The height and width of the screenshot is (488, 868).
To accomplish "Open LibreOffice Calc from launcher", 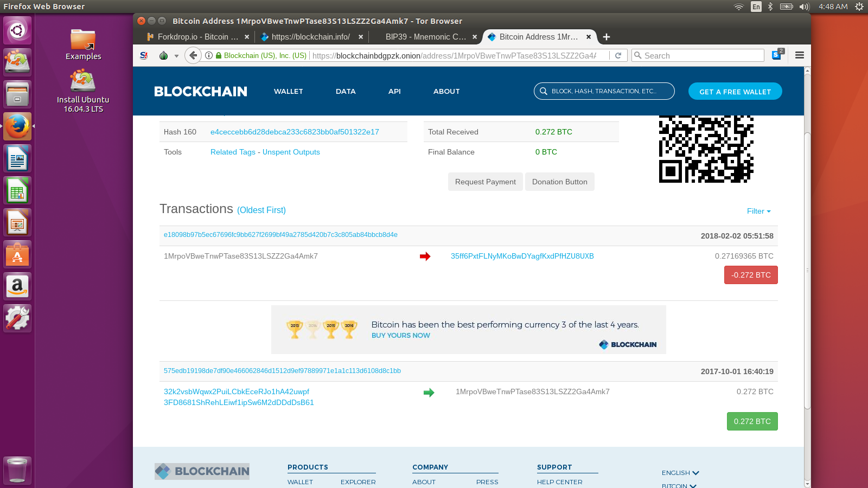I will [x=17, y=190].
